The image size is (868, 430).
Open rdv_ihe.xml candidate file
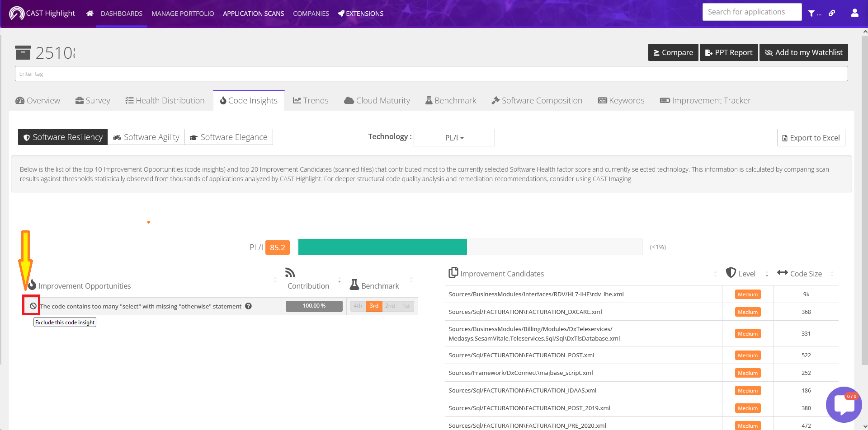click(536, 294)
